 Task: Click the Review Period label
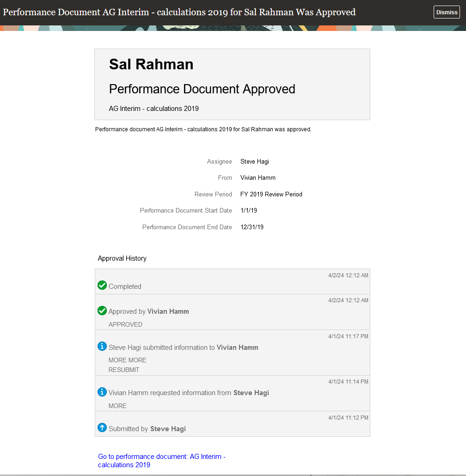point(213,194)
